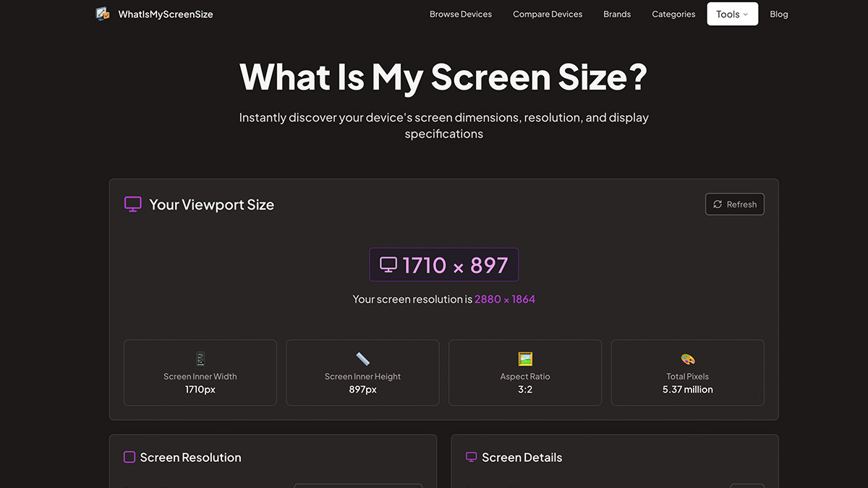Click the monitor icon next to Screen Details
The image size is (868, 488).
click(x=472, y=457)
